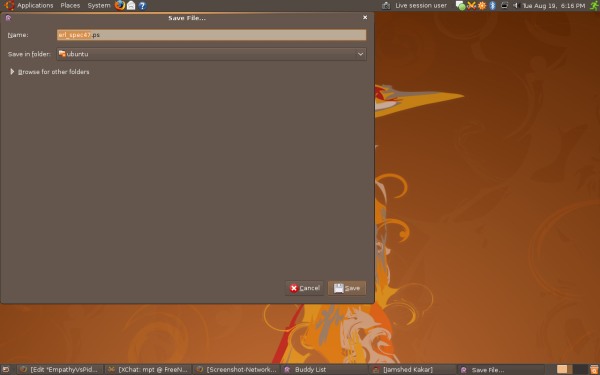Open the System menu

[x=99, y=5]
